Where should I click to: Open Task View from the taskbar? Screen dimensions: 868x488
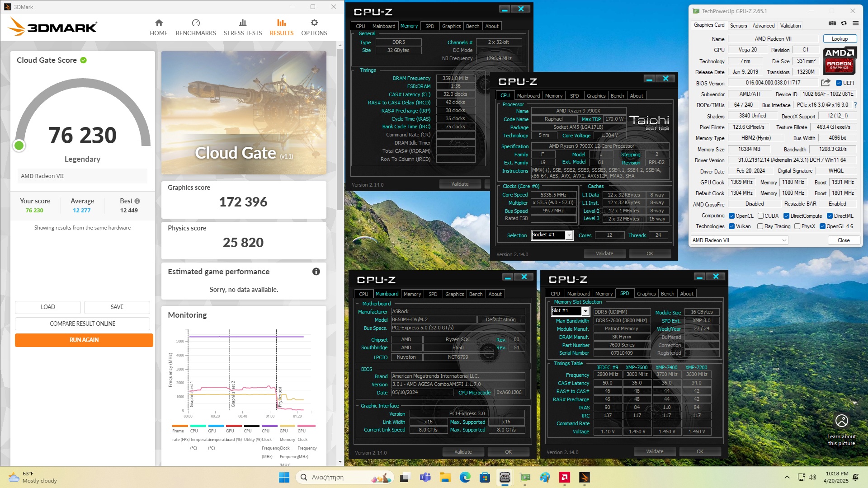point(405,477)
